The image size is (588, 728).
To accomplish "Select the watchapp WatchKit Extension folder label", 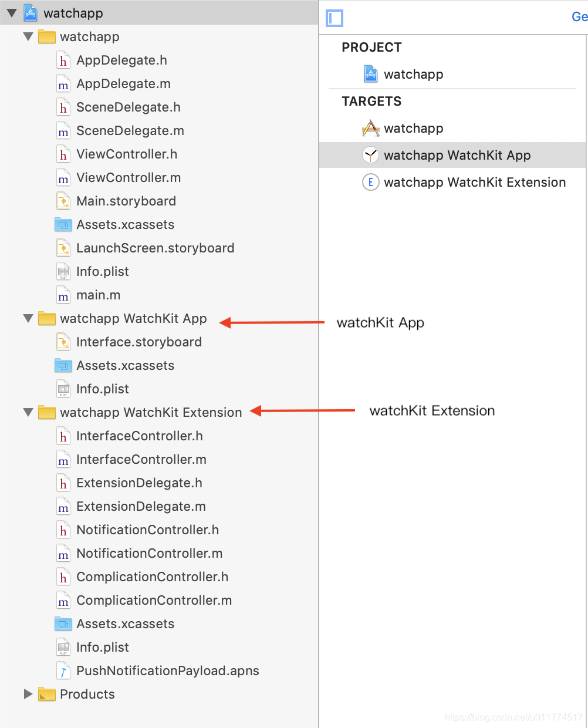I will tap(151, 412).
